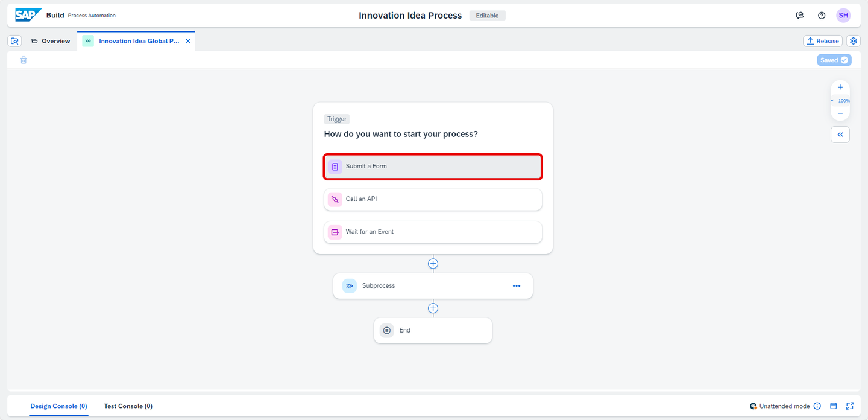
Task: Toggle Unattended mode
Action: (x=780, y=406)
